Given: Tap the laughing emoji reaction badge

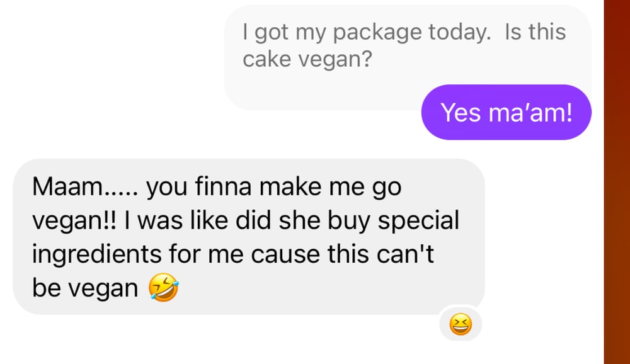Looking at the screenshot, I should [x=461, y=325].
